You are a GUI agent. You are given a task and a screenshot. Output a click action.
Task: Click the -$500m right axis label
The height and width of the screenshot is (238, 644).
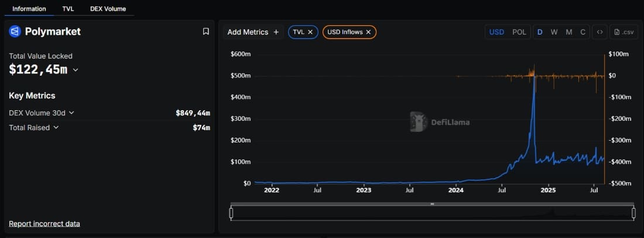pyautogui.click(x=620, y=183)
